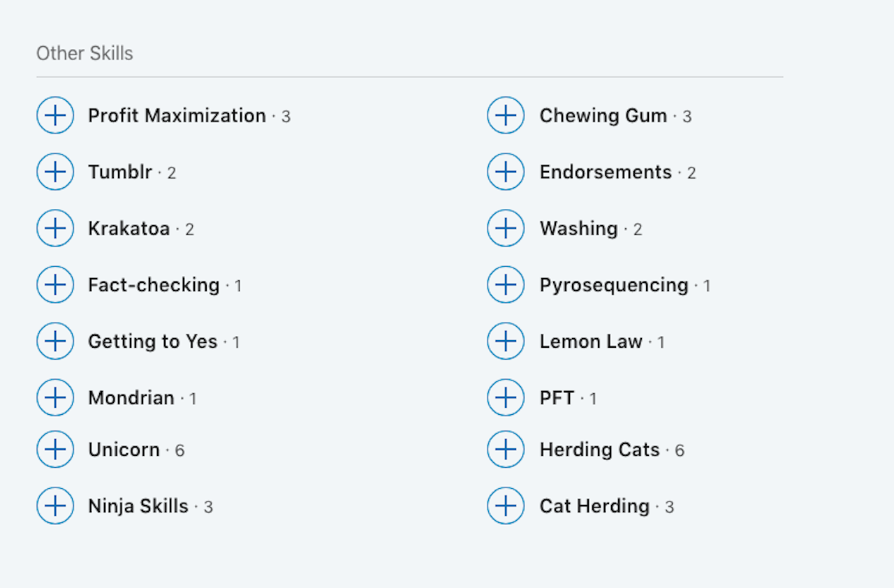Endorse Tumblr using its plus icon
894x588 pixels.
coord(55,172)
